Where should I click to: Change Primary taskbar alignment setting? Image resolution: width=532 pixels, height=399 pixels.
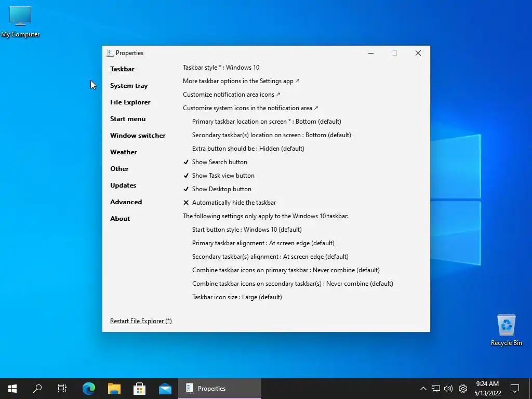click(x=263, y=243)
